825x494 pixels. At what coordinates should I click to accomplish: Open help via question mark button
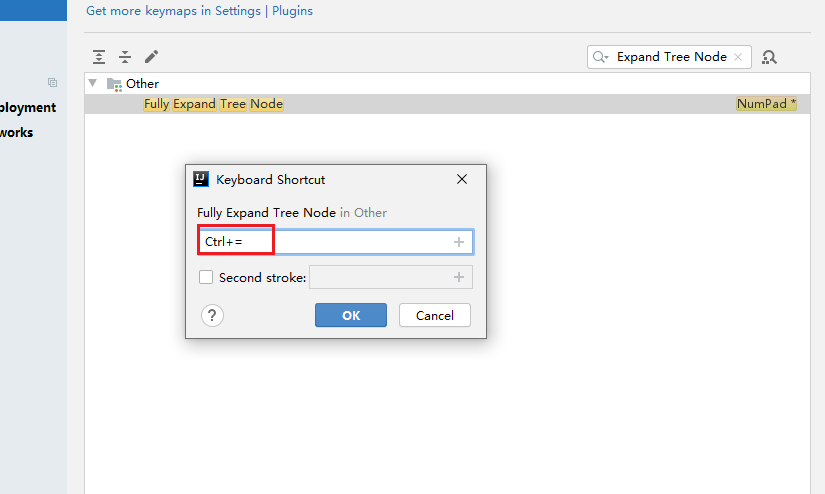[x=212, y=316]
